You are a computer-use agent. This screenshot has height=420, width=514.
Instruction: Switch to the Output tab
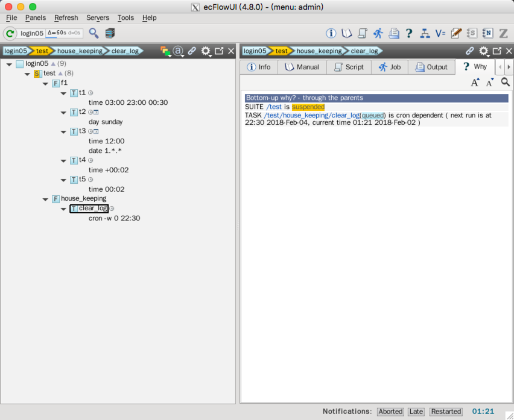[x=431, y=67]
